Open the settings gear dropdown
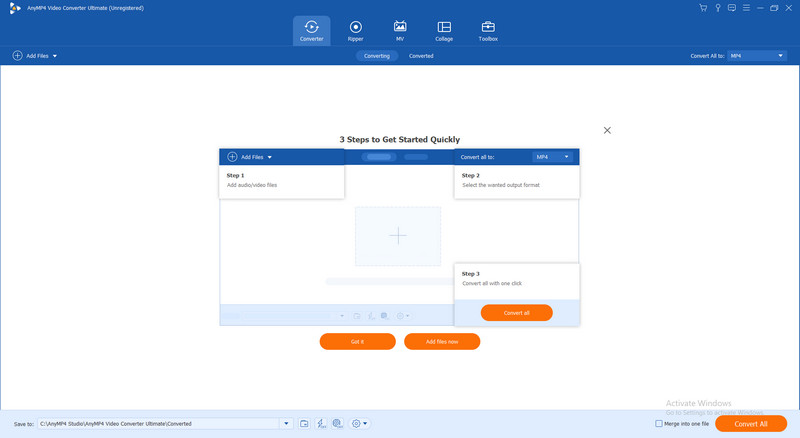Screen dimensions: 800x438 click(359, 424)
